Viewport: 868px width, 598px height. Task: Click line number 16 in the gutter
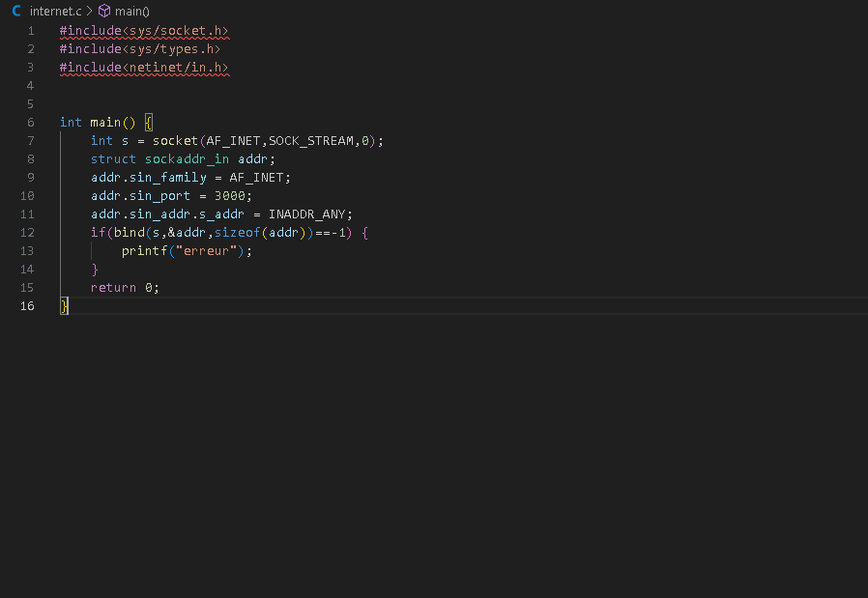point(27,306)
